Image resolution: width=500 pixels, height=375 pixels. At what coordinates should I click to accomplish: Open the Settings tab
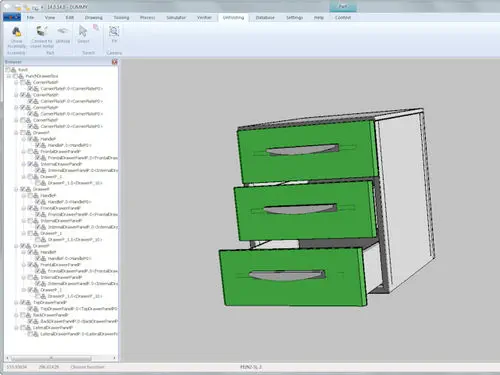(294, 18)
